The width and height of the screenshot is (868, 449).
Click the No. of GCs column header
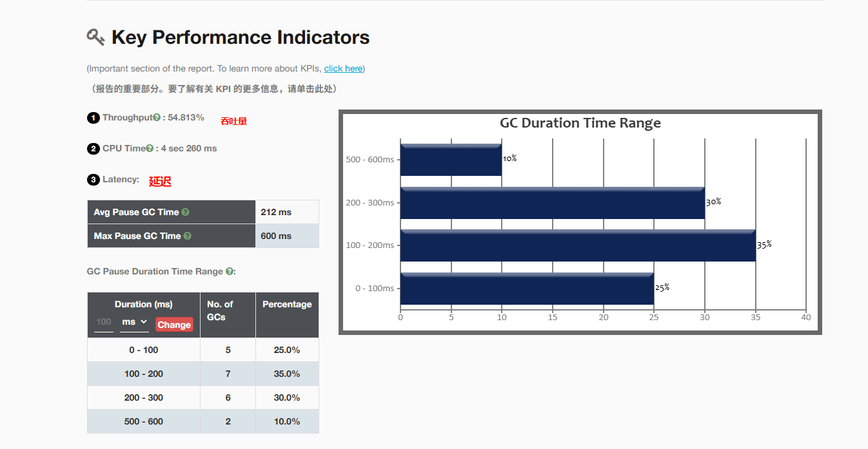[x=220, y=310]
